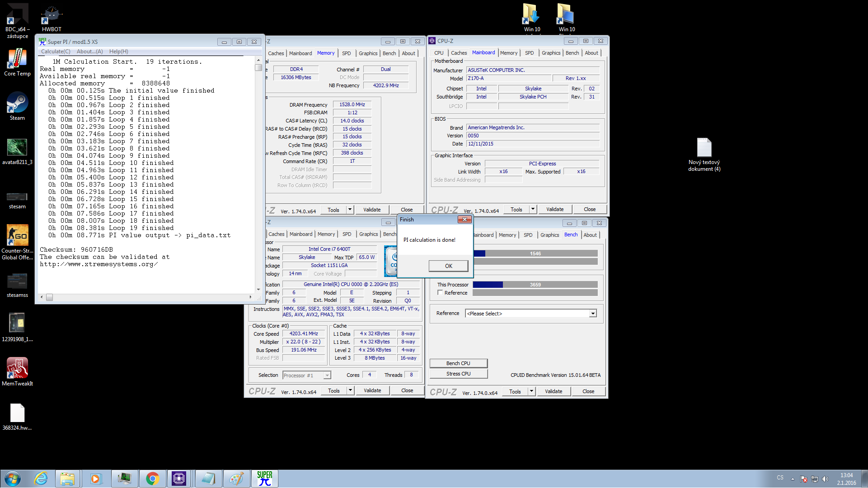Open Nový textový dokument (4) file
This screenshot has width=868, height=488.
coord(704,148)
